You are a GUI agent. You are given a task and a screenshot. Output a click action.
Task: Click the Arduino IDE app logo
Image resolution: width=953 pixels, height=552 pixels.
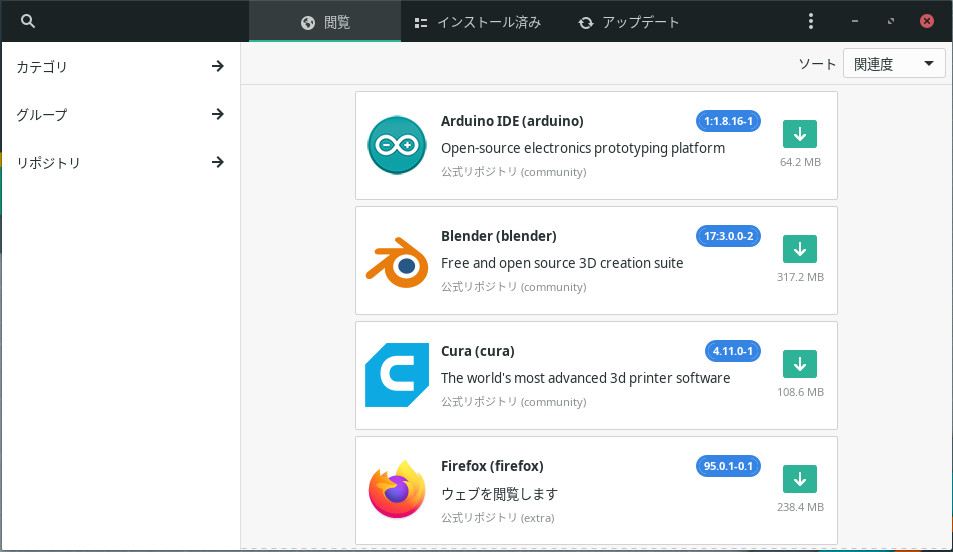[397, 146]
